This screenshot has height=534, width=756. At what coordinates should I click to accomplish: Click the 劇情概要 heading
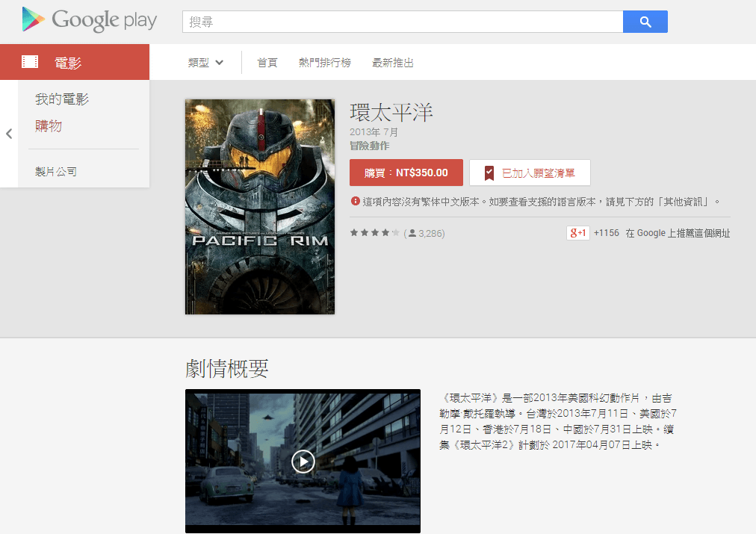point(226,369)
